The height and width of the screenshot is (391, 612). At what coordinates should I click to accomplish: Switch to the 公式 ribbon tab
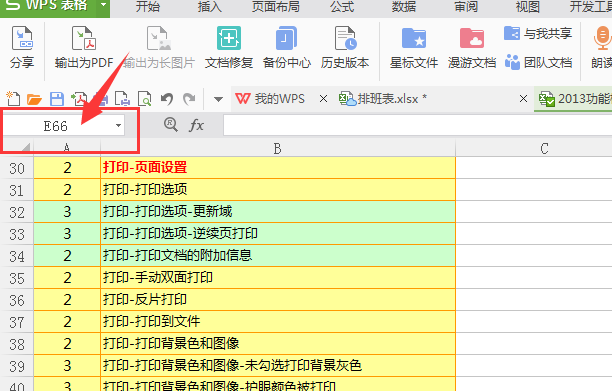click(342, 7)
